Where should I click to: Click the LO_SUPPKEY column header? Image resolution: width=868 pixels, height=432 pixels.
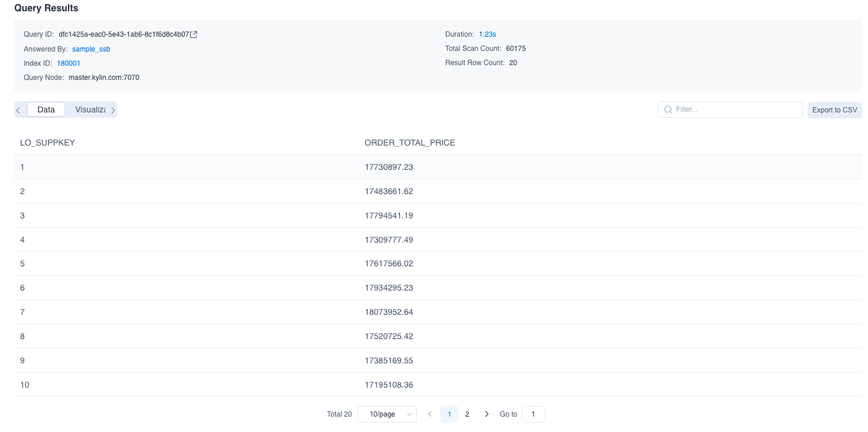click(x=47, y=143)
